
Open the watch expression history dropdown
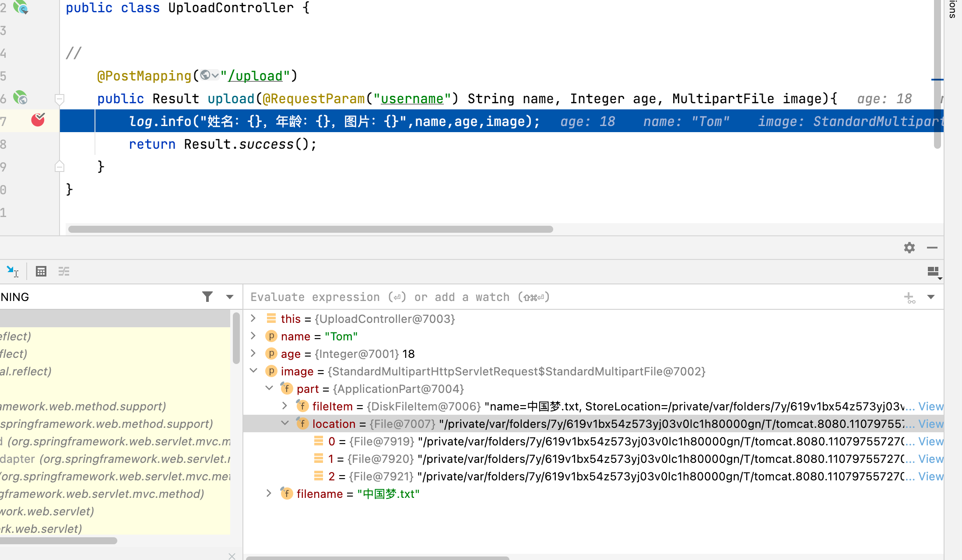931,297
